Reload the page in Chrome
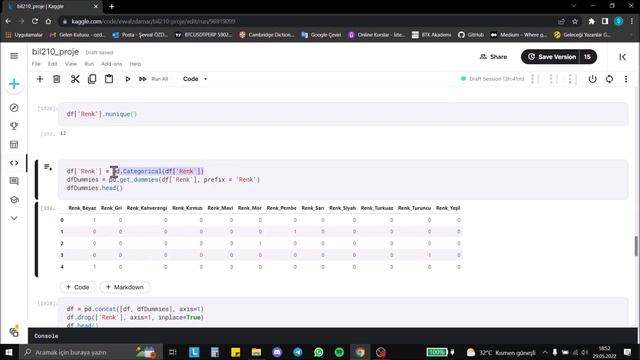Viewport: 640px width, 360px height. (35, 21)
